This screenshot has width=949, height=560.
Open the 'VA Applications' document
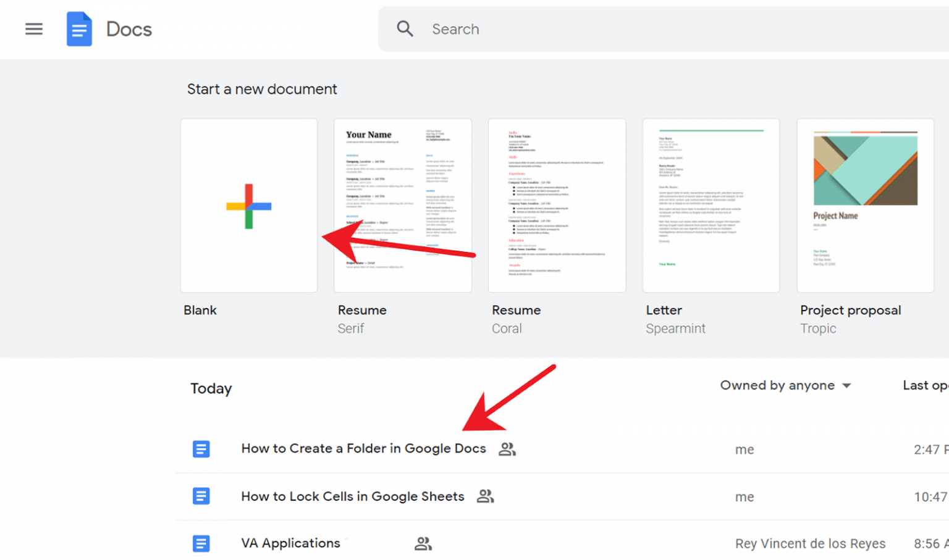pyautogui.click(x=290, y=543)
